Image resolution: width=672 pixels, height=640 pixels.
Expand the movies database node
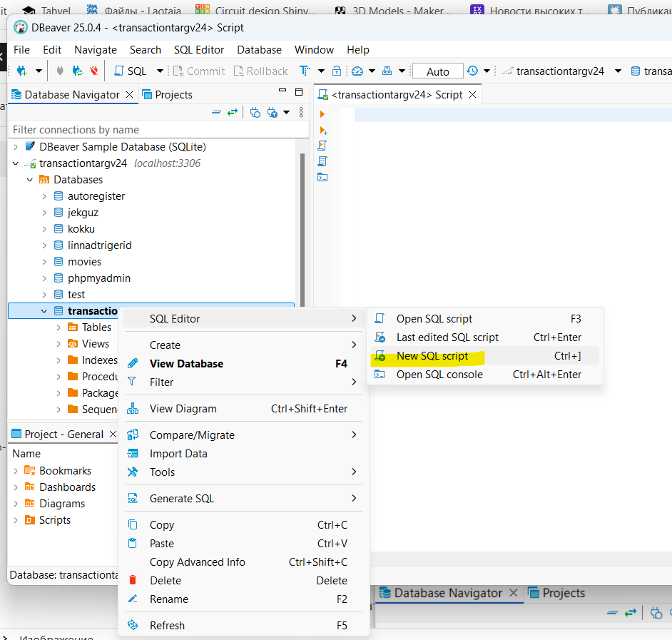point(44,262)
